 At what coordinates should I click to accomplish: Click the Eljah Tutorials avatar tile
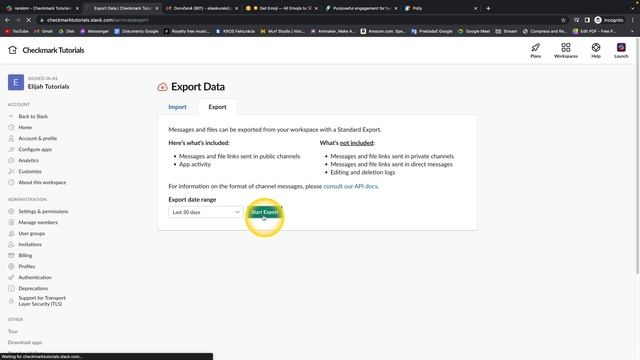coord(16,82)
